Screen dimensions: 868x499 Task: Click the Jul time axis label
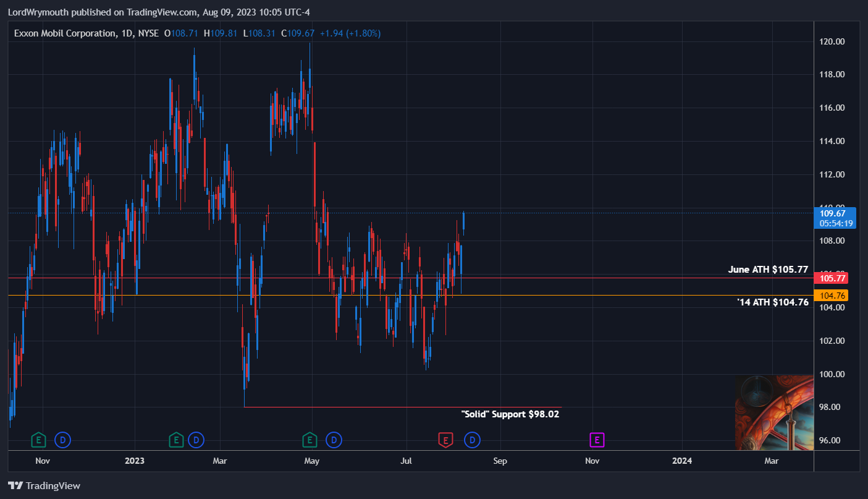[x=407, y=461]
